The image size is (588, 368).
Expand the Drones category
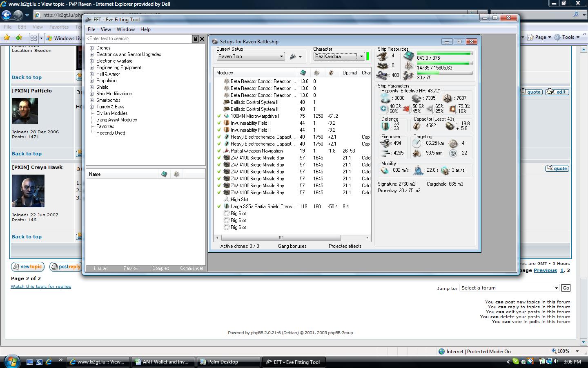[92, 48]
